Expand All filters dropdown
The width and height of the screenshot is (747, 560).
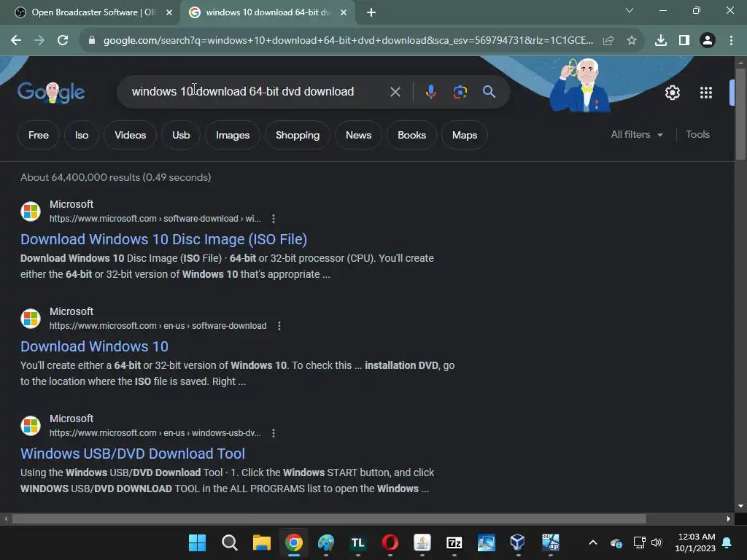click(x=637, y=135)
